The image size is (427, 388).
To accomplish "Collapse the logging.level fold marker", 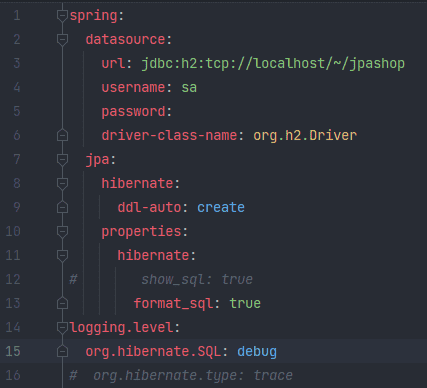I will pyautogui.click(x=62, y=327).
